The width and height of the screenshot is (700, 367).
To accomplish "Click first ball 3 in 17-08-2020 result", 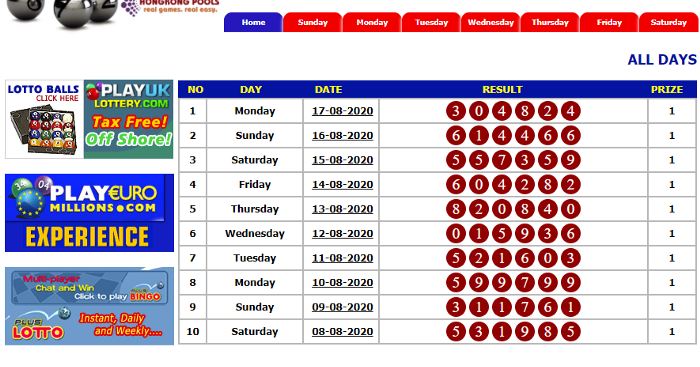I will click(456, 111).
